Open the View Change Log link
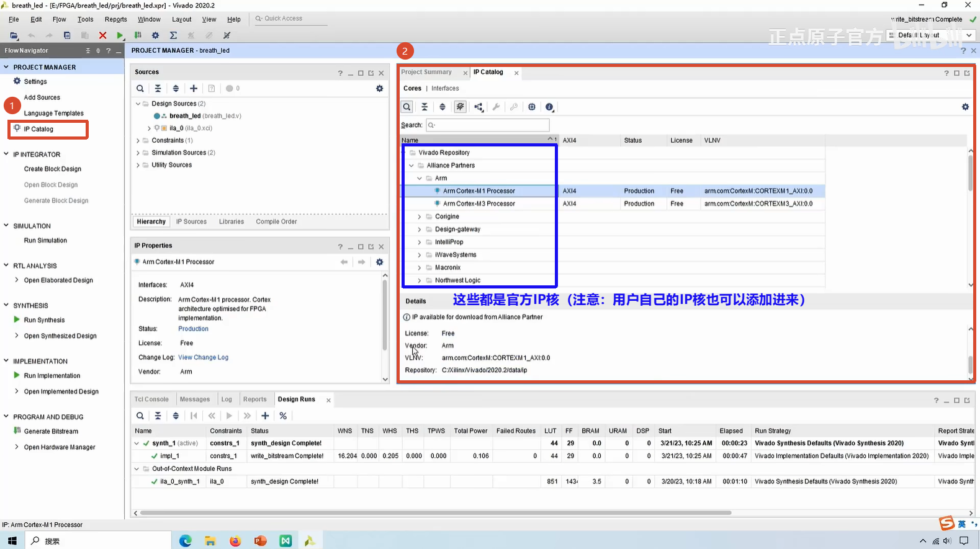The height and width of the screenshot is (549, 980). tap(203, 357)
